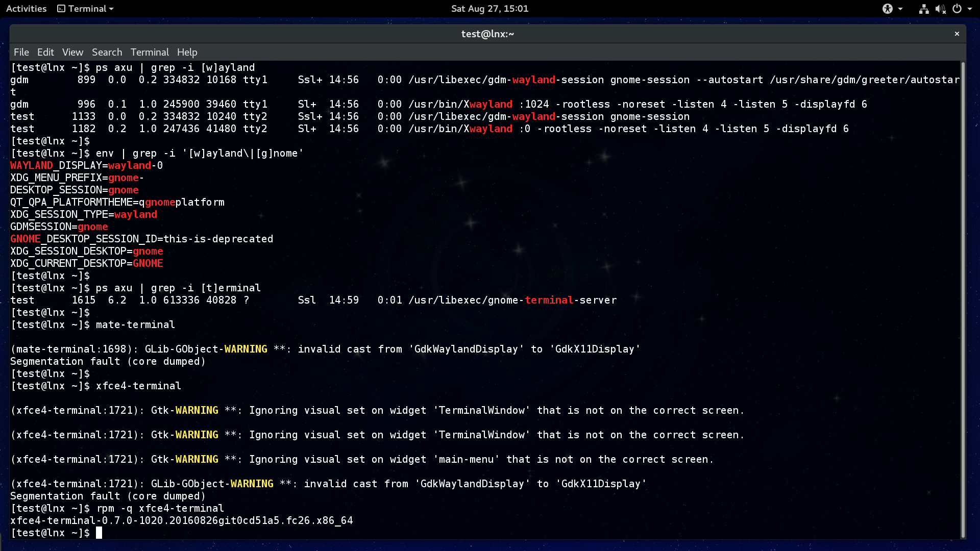Click the test@lnx:~ window title bar

coord(487,34)
